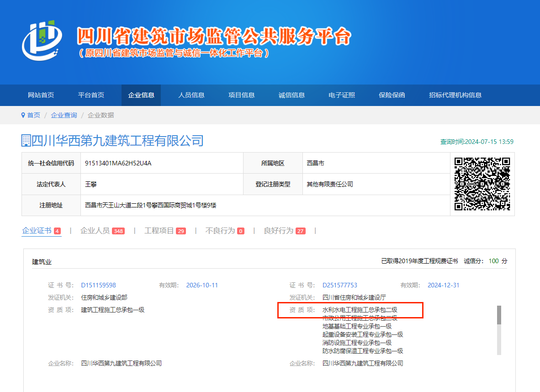Click the building icon beside company name
The image size is (540, 392).
(x=26, y=141)
